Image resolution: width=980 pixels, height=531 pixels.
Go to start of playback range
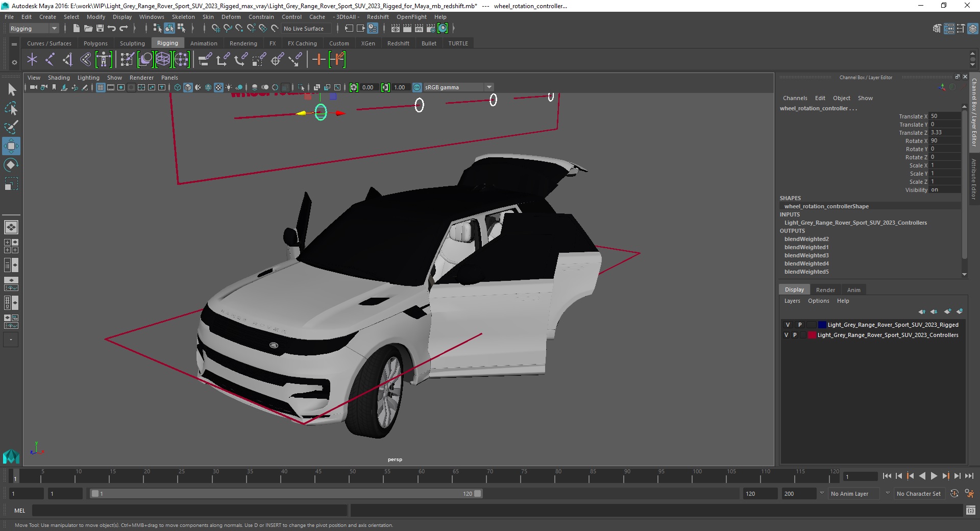[887, 476]
